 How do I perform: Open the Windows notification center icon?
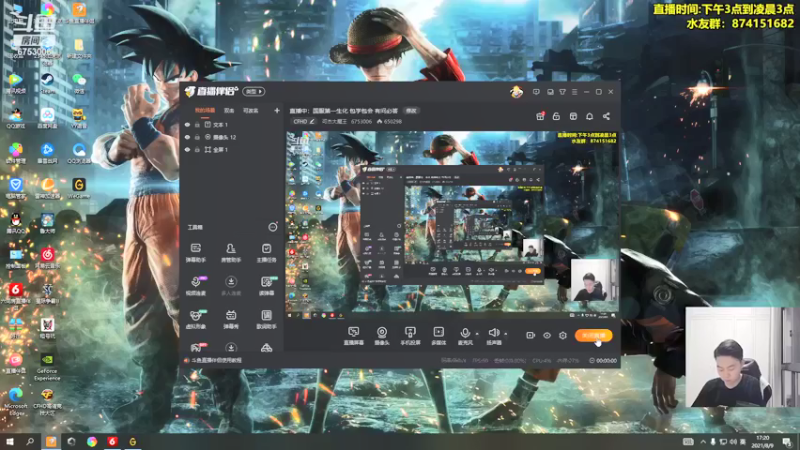click(788, 441)
